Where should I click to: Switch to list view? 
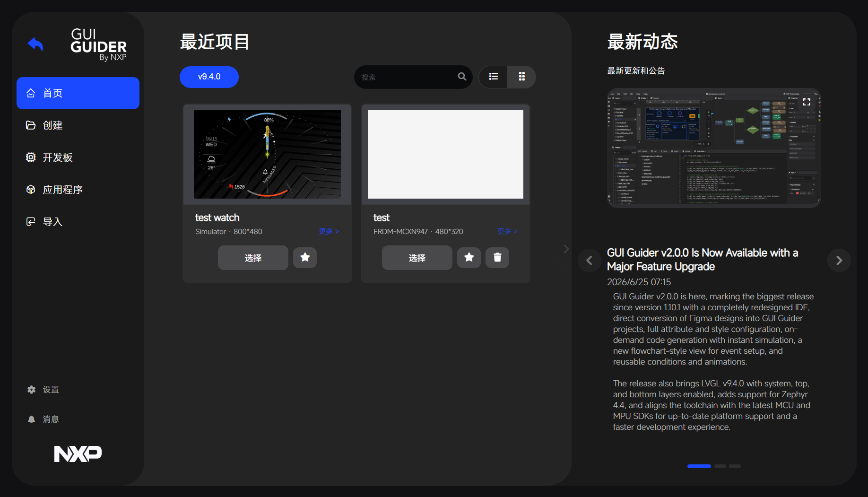(x=494, y=77)
